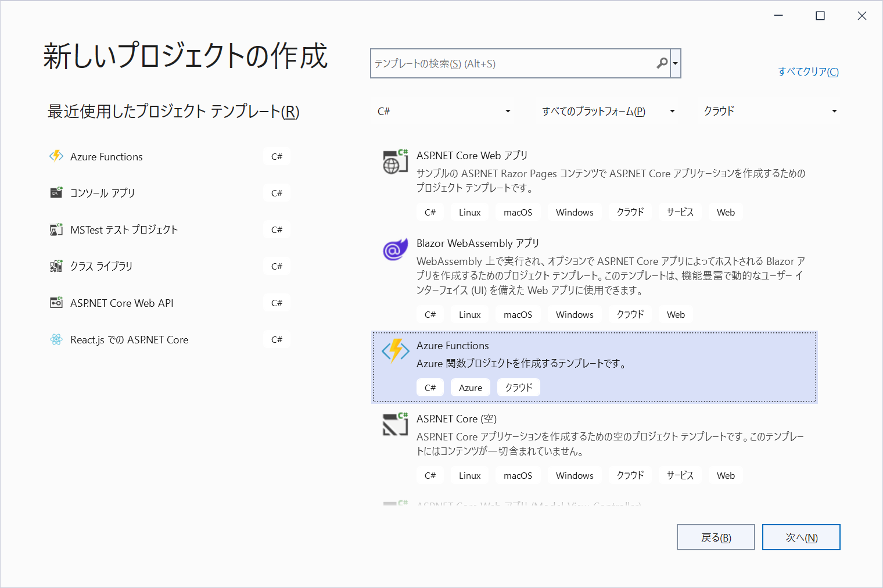Screen dimensions: 883x588
Task: Click the console app icon in recent list
Action: [56, 193]
